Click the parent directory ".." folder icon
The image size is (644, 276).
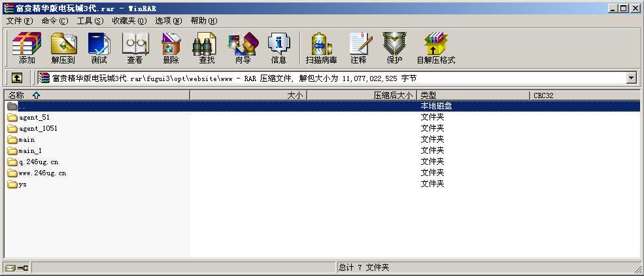click(x=12, y=106)
